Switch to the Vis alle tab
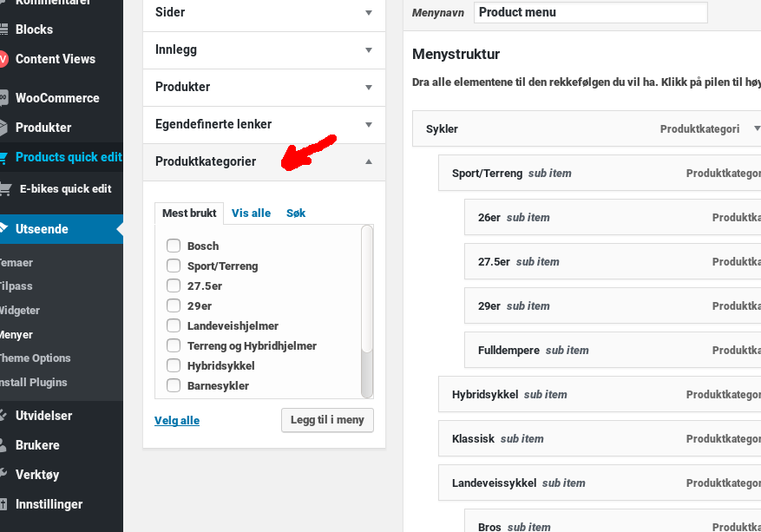761x532 pixels. [x=251, y=213]
